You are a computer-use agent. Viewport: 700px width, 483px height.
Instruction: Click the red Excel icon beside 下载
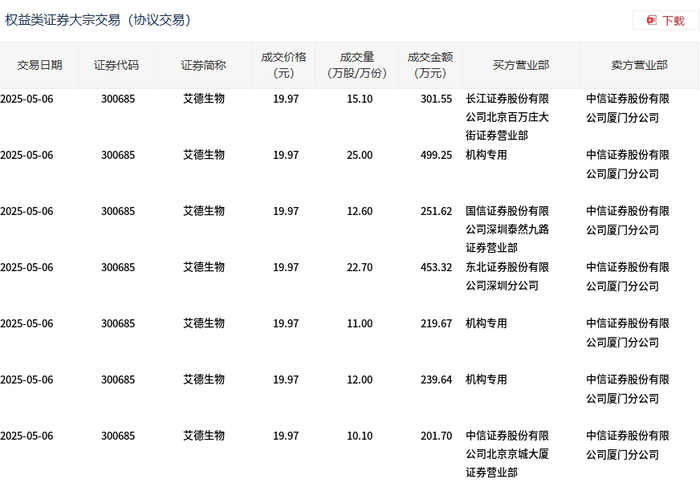(x=652, y=20)
